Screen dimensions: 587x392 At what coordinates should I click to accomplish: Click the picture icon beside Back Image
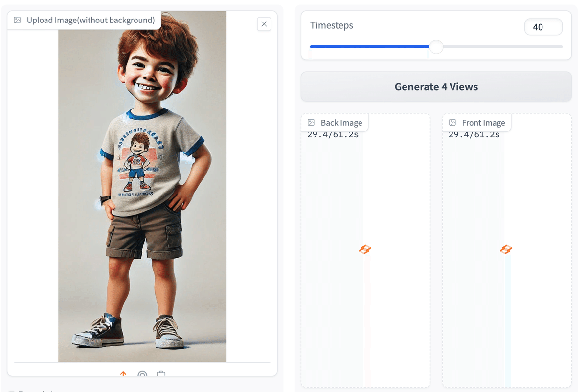coord(311,122)
